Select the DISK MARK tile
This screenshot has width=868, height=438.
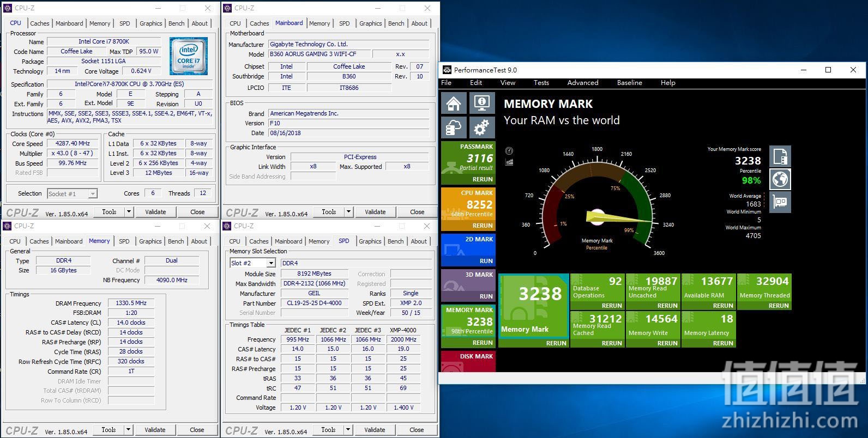pos(468,362)
